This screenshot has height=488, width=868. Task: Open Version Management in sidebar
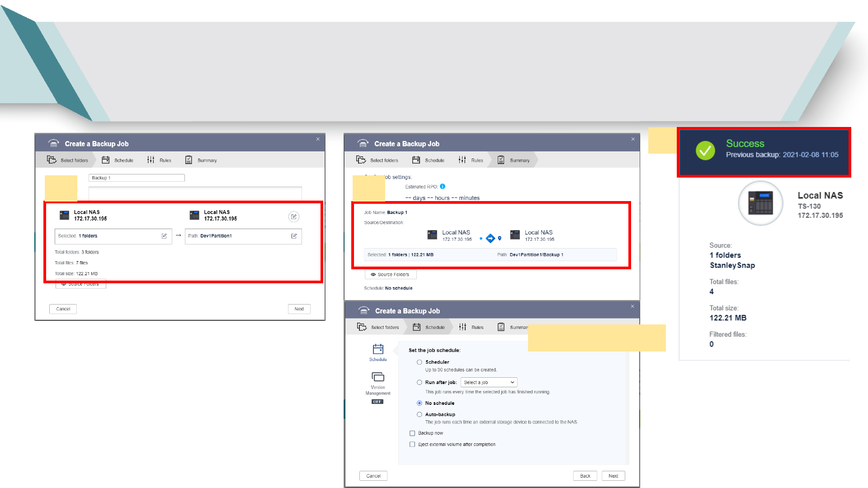(x=378, y=383)
